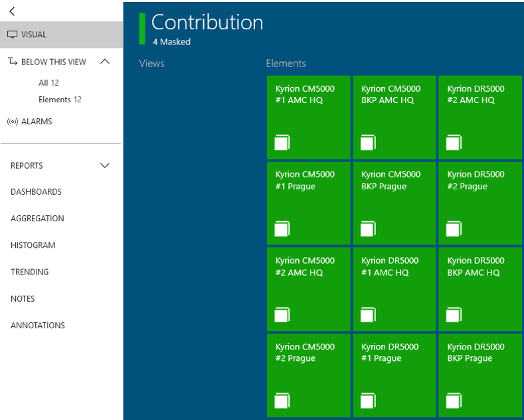
Task: Open Kyrion DR5000 #1 Prague tile
Action: [x=394, y=375]
